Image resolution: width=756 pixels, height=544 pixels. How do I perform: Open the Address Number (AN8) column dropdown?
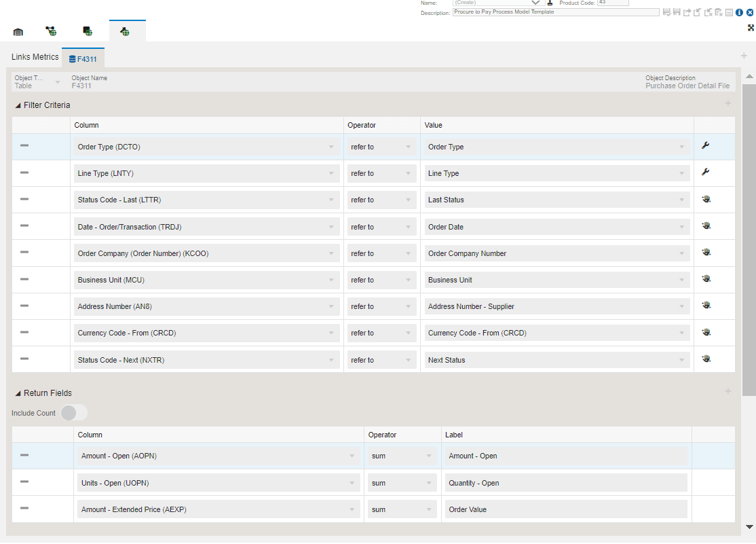point(207,306)
